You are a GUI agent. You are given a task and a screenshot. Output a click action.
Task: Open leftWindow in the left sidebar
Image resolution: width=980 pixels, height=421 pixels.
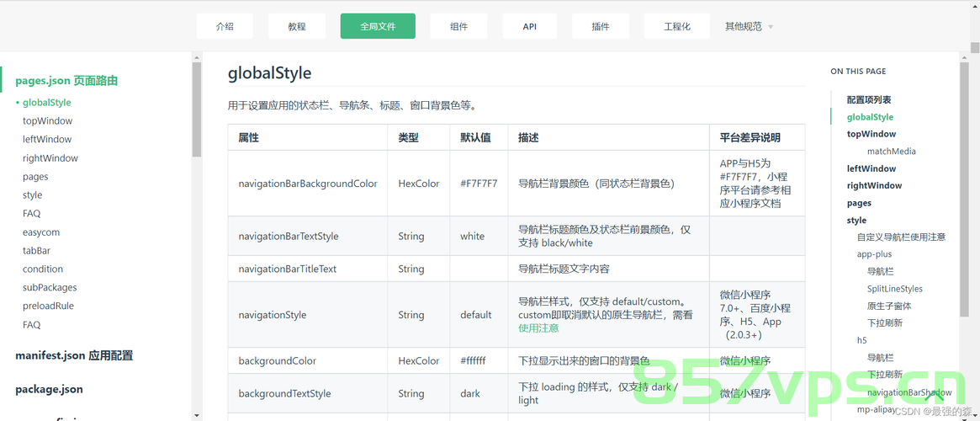(47, 140)
